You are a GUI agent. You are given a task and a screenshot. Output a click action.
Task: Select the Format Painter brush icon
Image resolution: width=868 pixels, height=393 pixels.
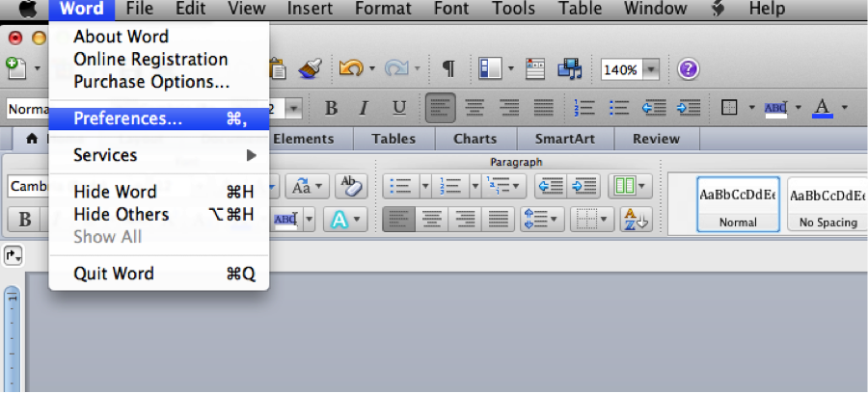310,68
